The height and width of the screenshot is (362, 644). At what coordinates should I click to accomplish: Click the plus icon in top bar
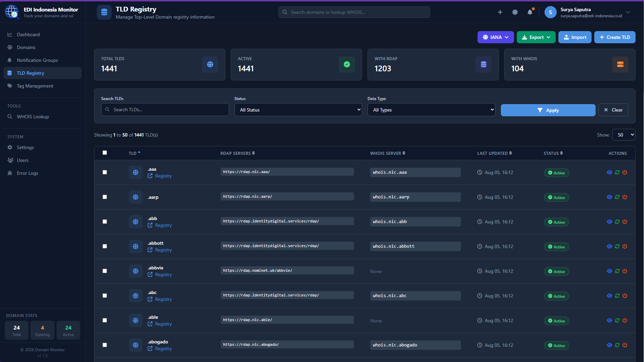[500, 12]
